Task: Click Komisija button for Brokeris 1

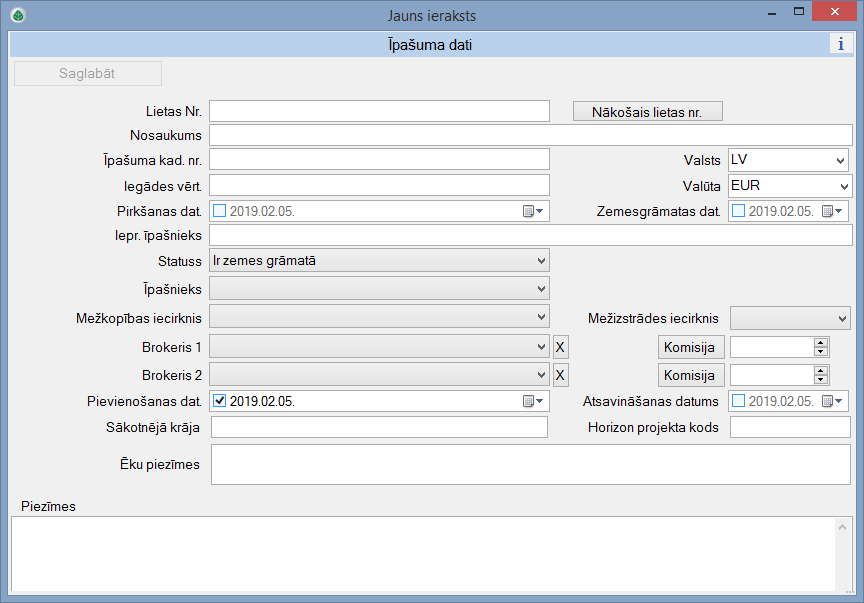Action: (690, 347)
